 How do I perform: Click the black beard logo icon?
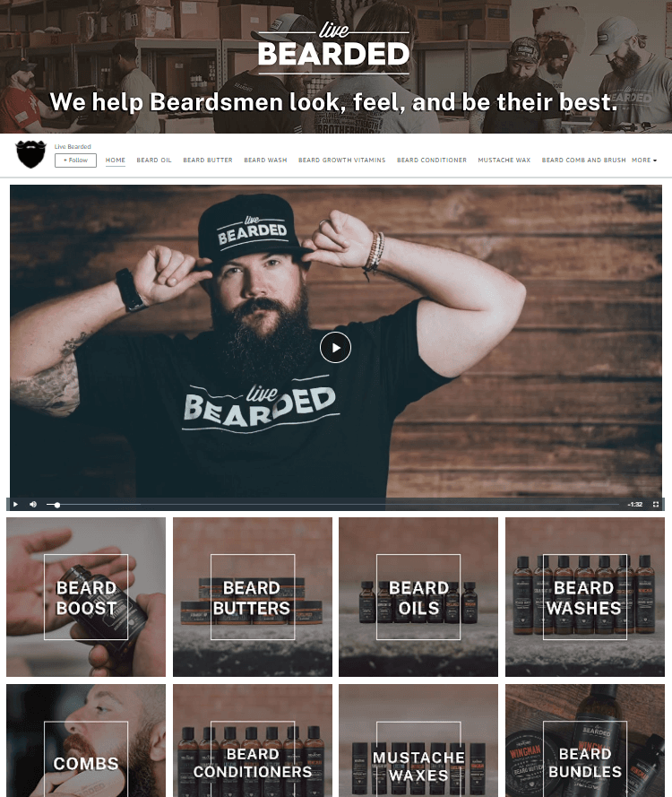[x=31, y=154]
